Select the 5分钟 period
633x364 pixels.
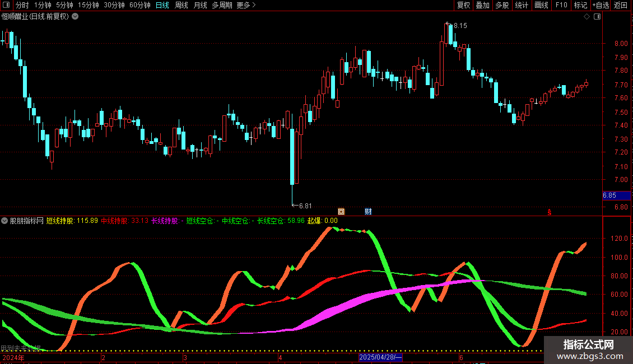64,5
